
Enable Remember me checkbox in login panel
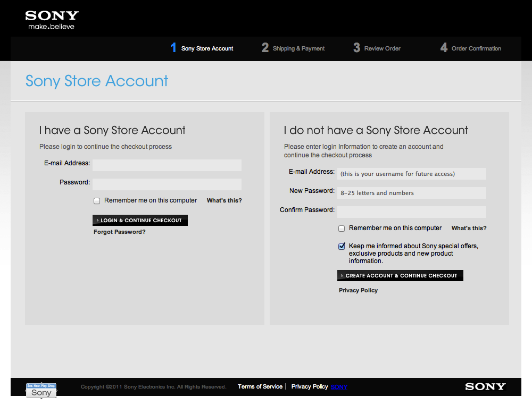tap(97, 201)
